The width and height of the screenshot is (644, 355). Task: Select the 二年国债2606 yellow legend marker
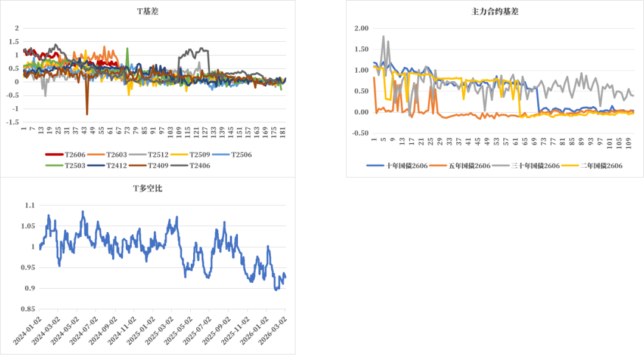point(571,166)
